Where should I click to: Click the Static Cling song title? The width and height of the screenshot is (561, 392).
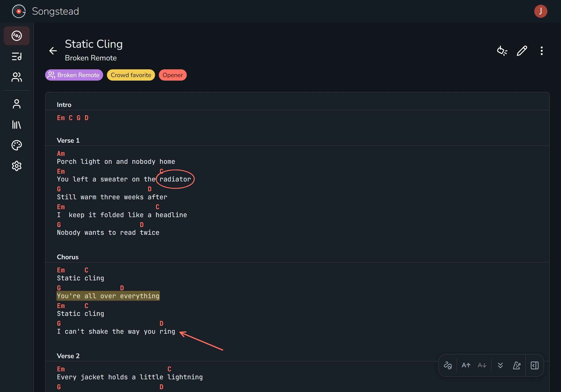coord(94,44)
